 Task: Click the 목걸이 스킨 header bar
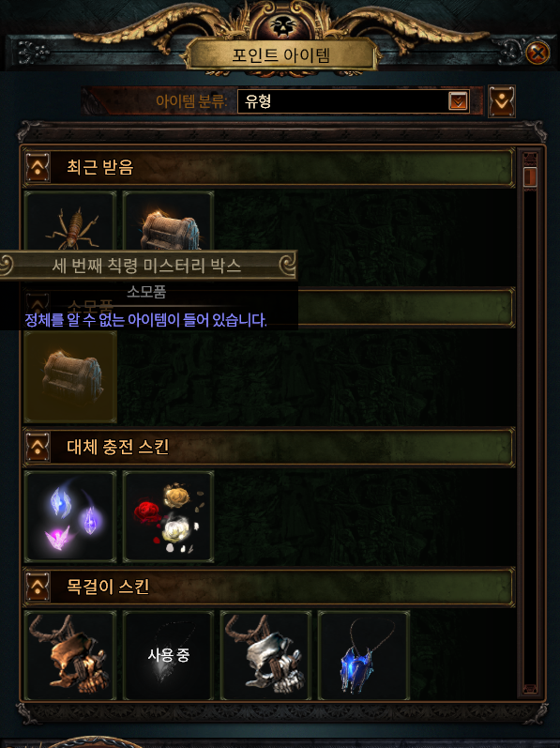tap(269, 587)
